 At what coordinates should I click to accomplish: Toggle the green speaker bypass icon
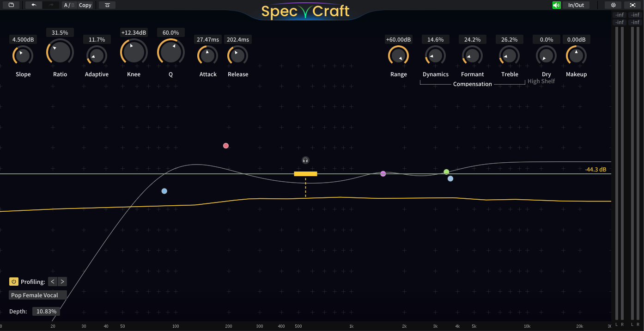tap(556, 5)
